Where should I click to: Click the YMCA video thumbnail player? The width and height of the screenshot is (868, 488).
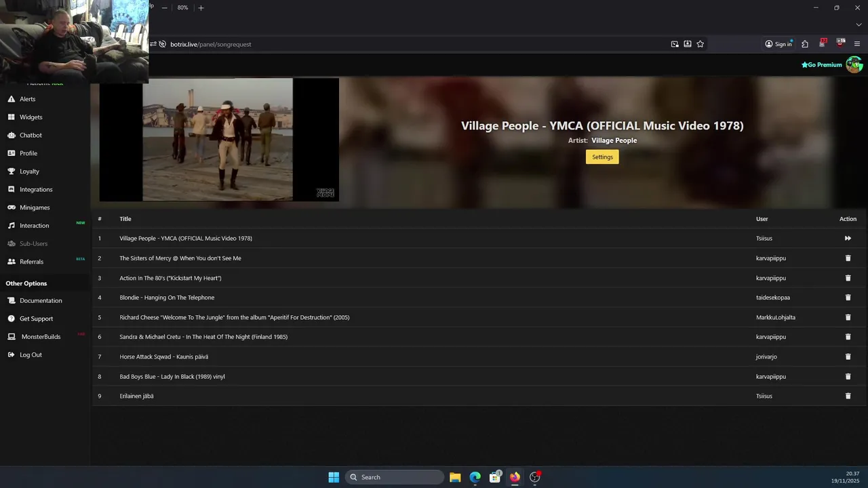[219, 140]
